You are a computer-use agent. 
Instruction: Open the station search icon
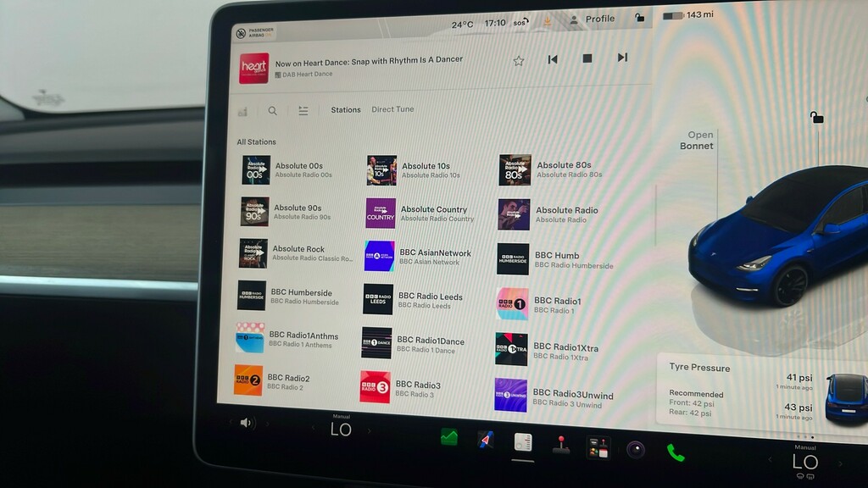pyautogui.click(x=272, y=111)
